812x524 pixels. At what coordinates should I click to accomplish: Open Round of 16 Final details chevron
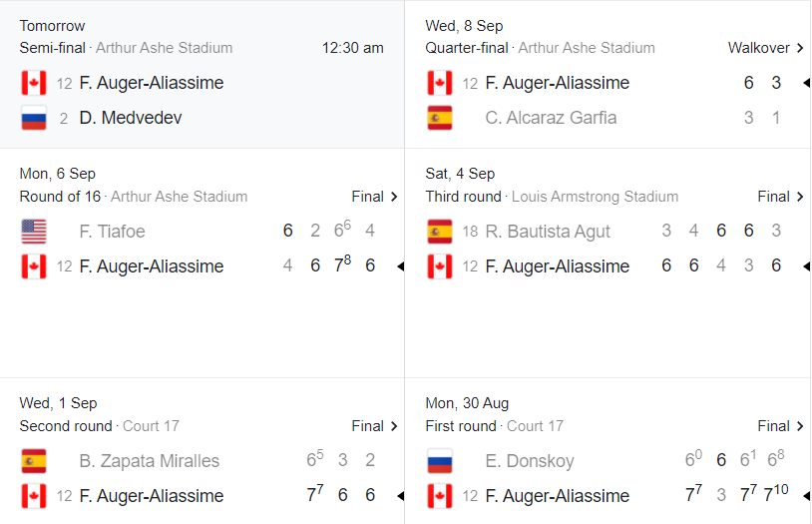pos(394,197)
